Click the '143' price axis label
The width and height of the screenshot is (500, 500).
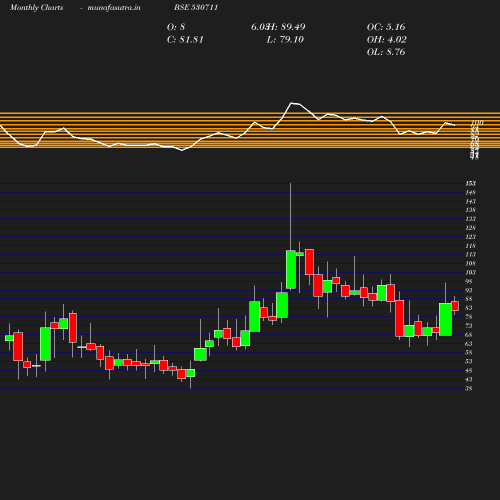[470, 201]
